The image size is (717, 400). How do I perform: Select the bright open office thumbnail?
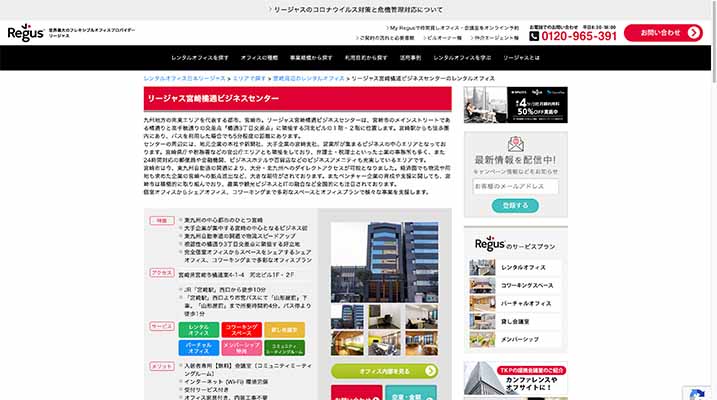pyautogui.click(x=421, y=317)
